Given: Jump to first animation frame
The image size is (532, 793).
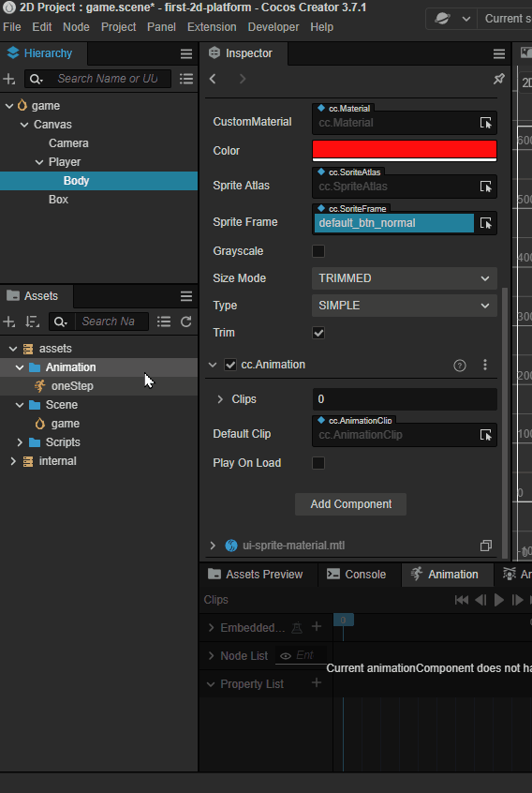Looking at the screenshot, I should [461, 600].
